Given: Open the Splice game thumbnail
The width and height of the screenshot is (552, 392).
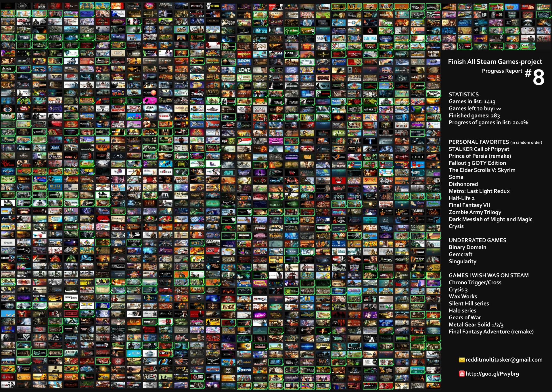Looking at the screenshot, I should [x=339, y=133].
